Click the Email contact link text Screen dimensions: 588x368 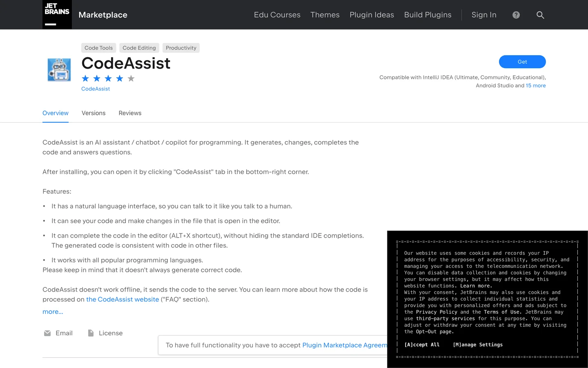64,333
